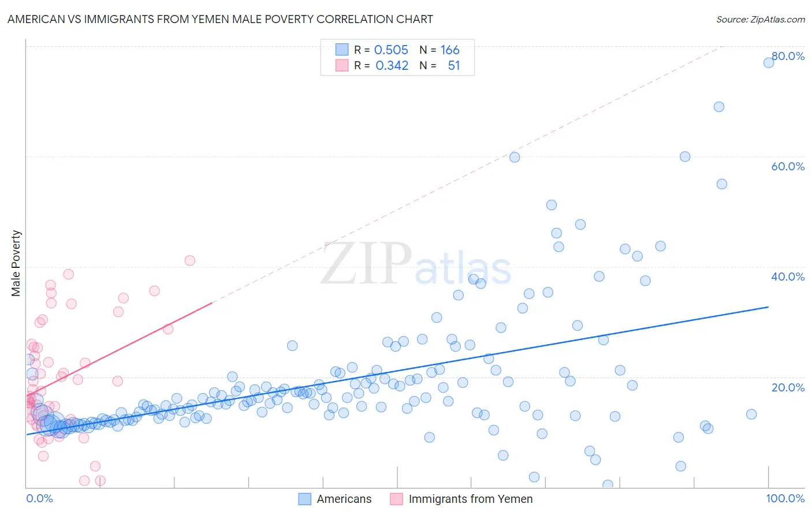Click the 40.0% y-axis tick label
812x515 pixels.
point(788,277)
